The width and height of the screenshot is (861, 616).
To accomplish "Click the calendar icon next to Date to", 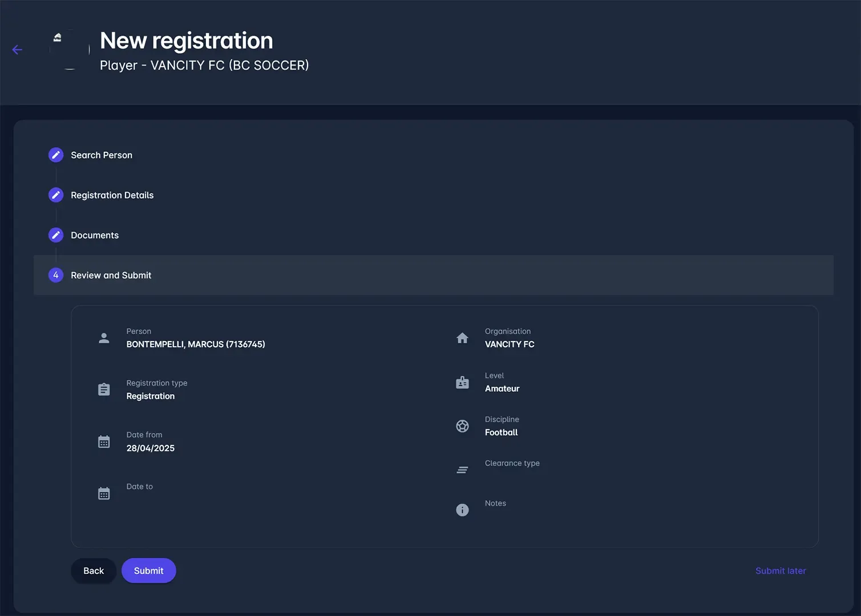I will coord(104,493).
